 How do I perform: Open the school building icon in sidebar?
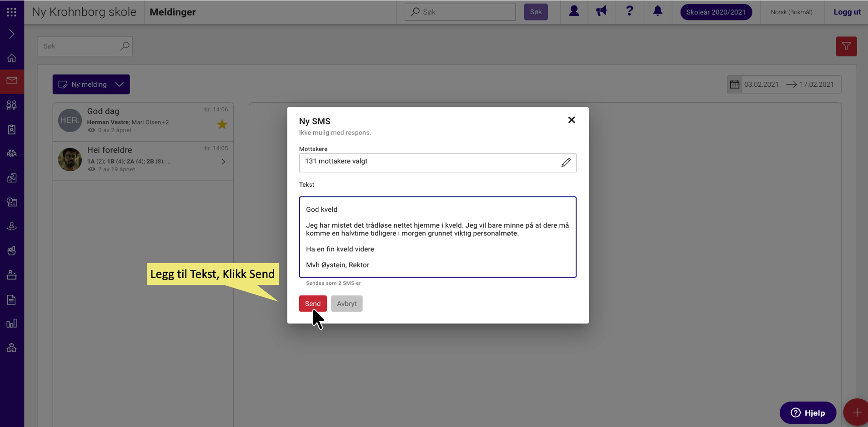tap(12, 348)
